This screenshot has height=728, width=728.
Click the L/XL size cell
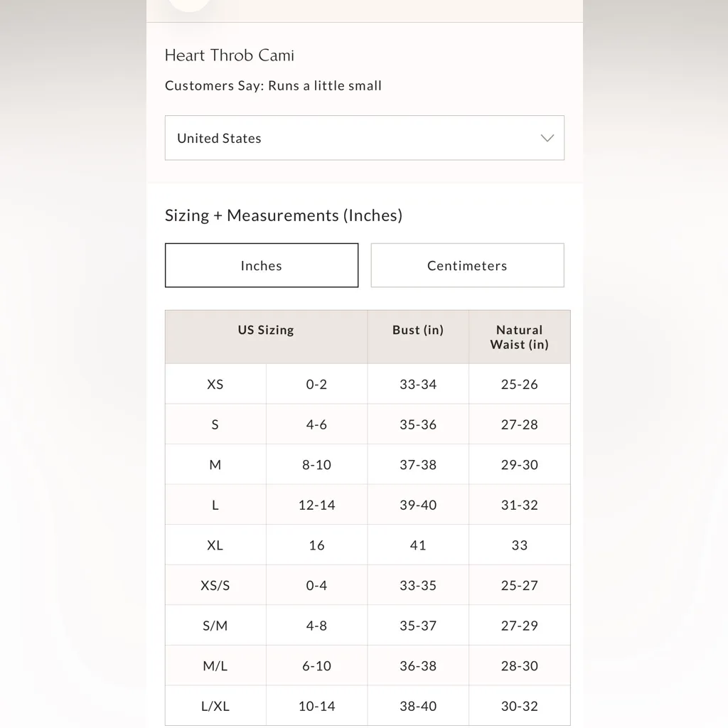pos(215,706)
